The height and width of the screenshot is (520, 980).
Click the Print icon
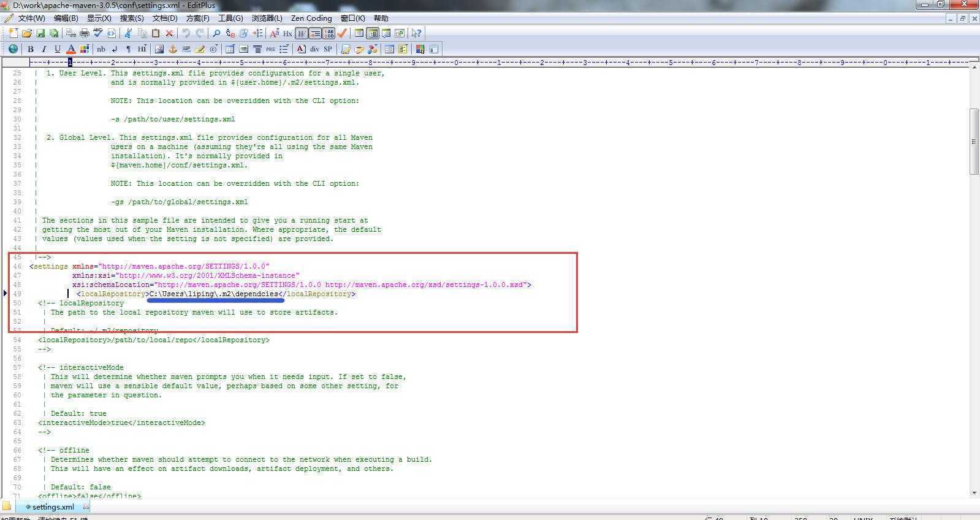coord(85,33)
